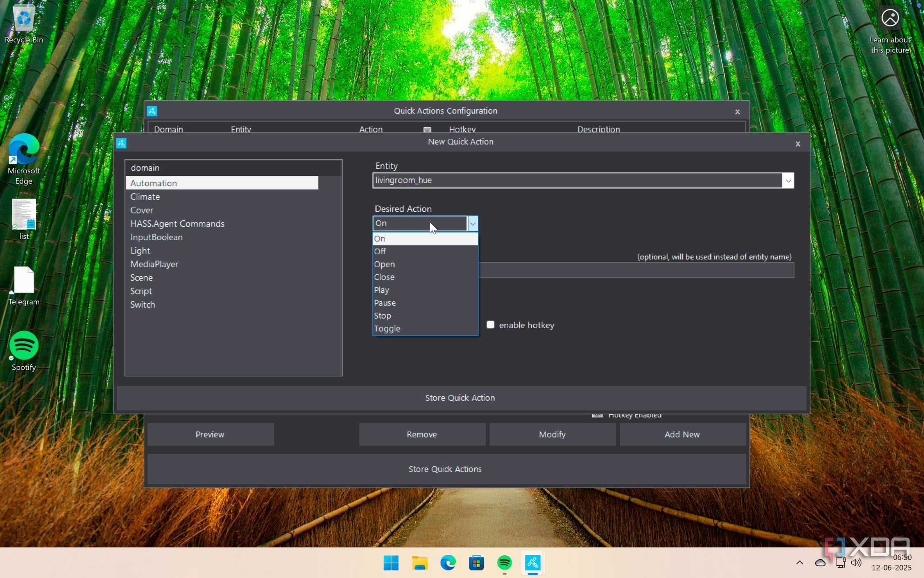Open Microsoft Store from the taskbar
The height and width of the screenshot is (578, 924).
[x=476, y=563]
